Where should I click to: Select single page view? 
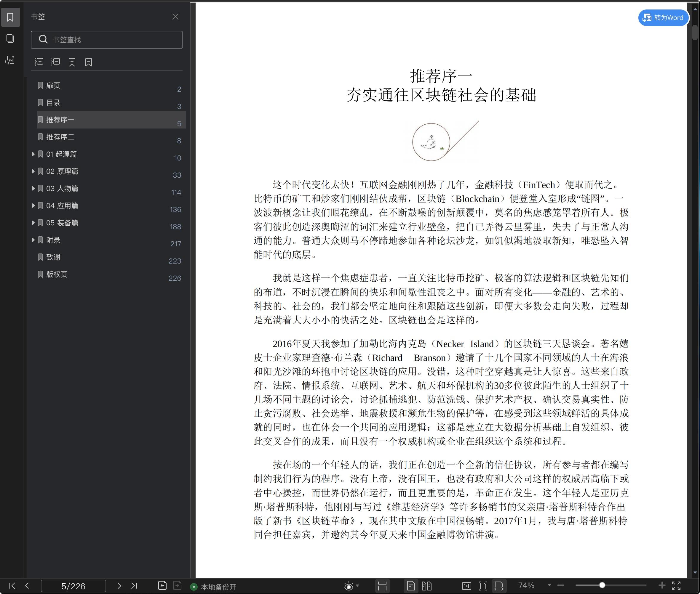coord(411,586)
